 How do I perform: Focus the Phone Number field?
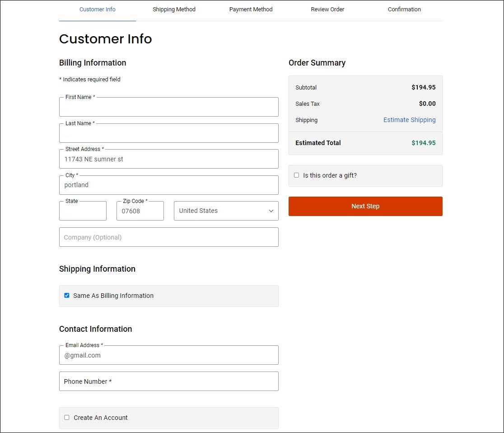click(169, 381)
